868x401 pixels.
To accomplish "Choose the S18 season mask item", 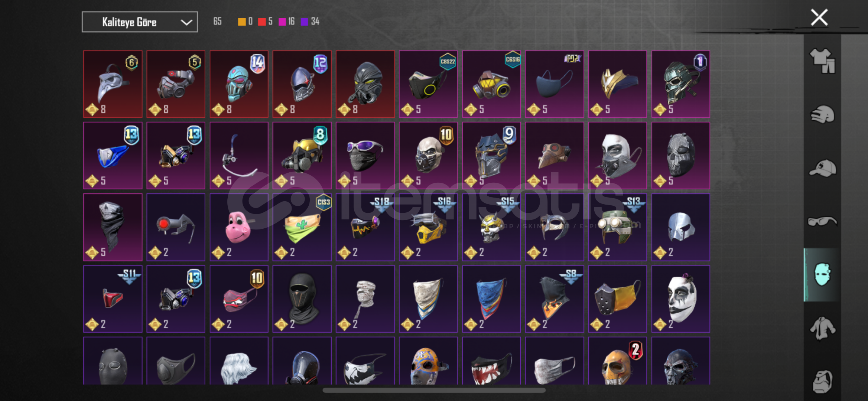I will pos(365,227).
